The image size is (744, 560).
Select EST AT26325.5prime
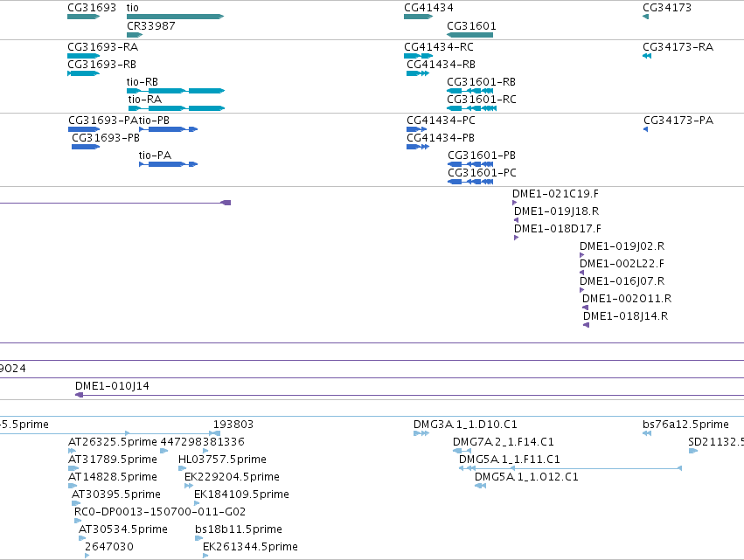tap(113, 442)
